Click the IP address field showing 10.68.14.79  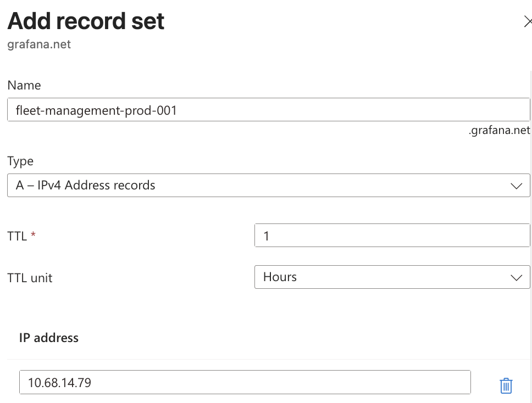click(x=245, y=382)
